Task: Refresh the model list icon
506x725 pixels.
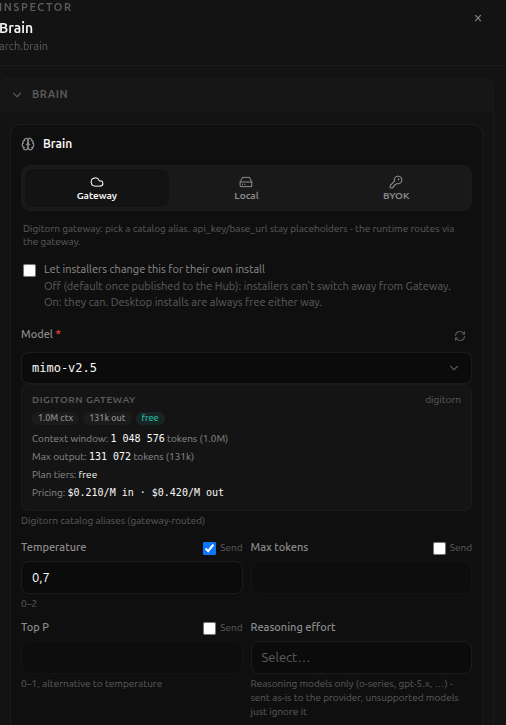Action: (460, 336)
